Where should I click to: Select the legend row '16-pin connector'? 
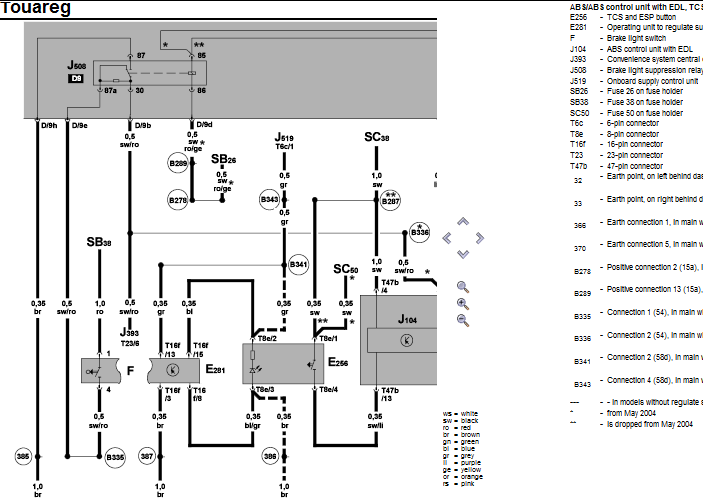click(616, 144)
